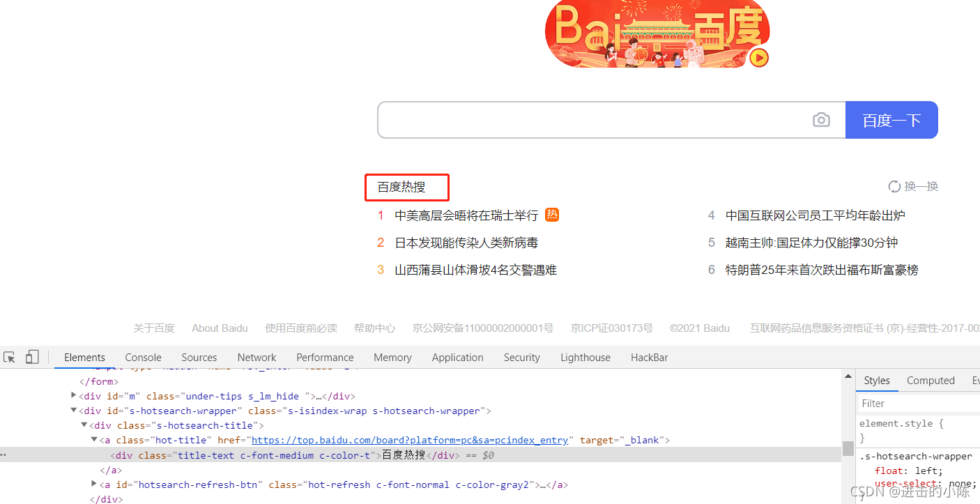The height and width of the screenshot is (504, 980).
Task: Click the 京ICP证030173号 footer link
Action: 611,328
